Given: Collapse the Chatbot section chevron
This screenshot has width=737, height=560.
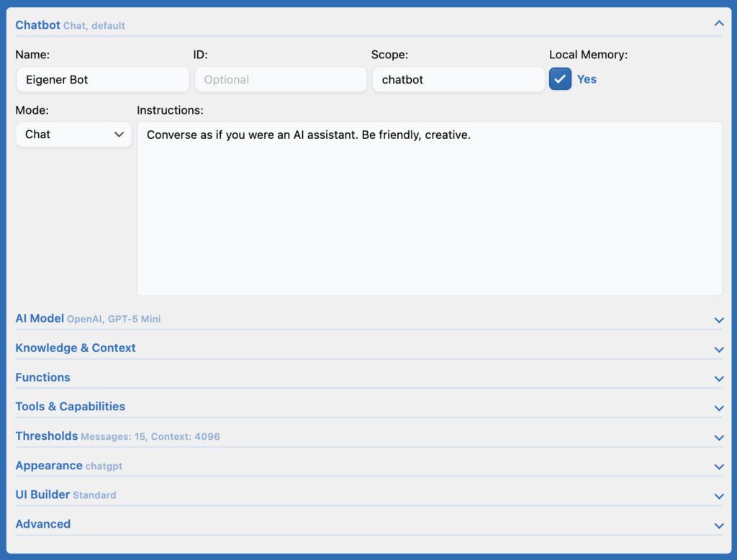Looking at the screenshot, I should (718, 24).
